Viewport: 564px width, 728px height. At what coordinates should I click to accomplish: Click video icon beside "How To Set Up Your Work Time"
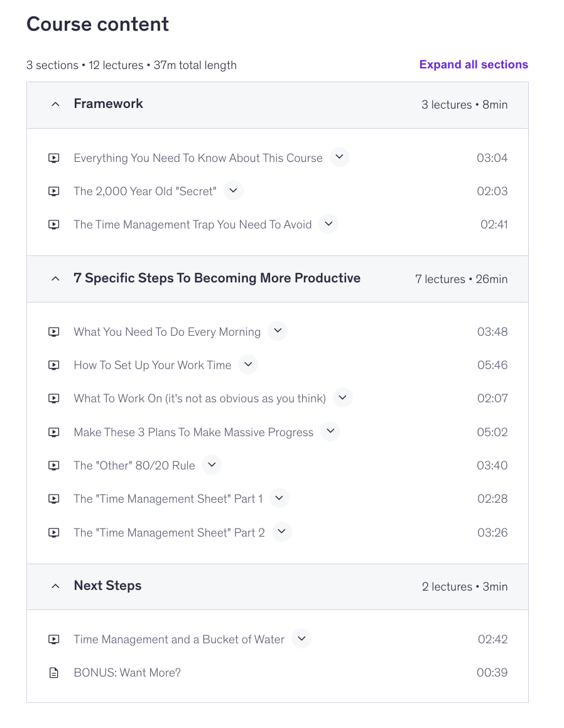[54, 365]
